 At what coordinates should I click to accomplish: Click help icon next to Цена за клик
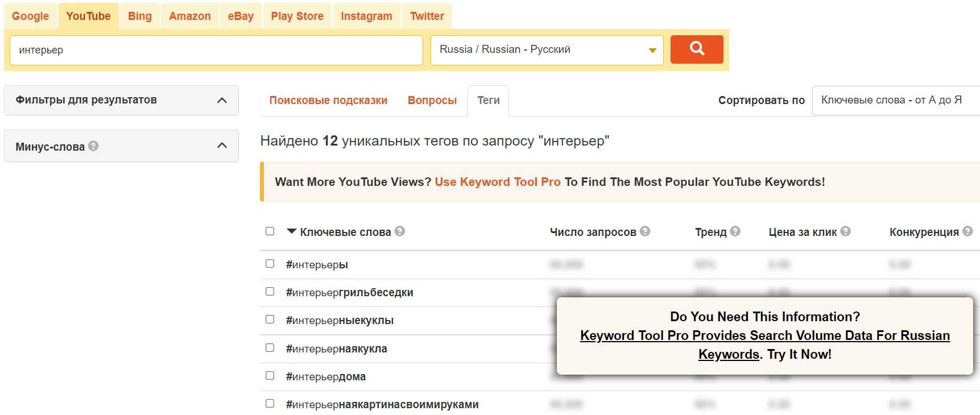point(846,231)
